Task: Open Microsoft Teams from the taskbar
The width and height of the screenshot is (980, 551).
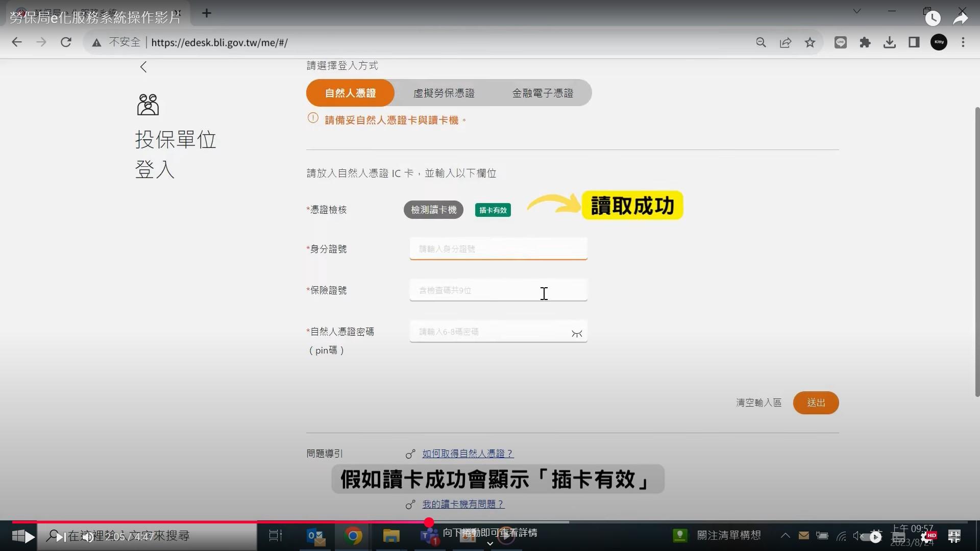Action: pos(429,536)
